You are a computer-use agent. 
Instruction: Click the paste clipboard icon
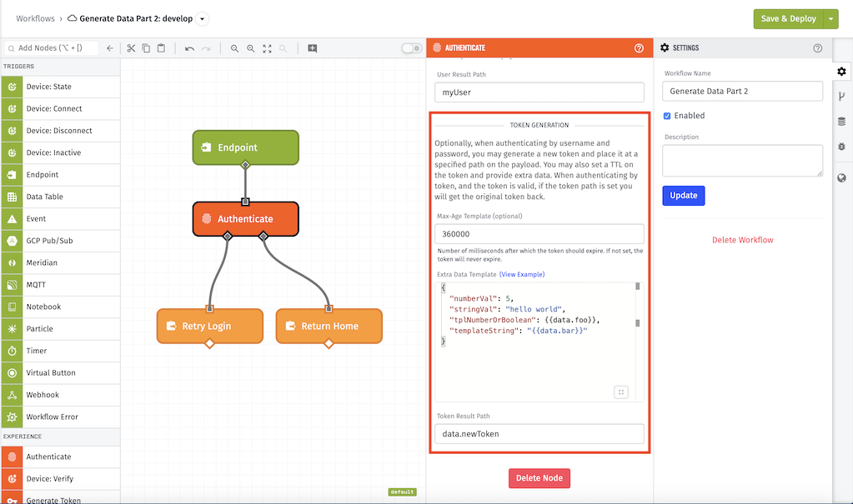[161, 48]
